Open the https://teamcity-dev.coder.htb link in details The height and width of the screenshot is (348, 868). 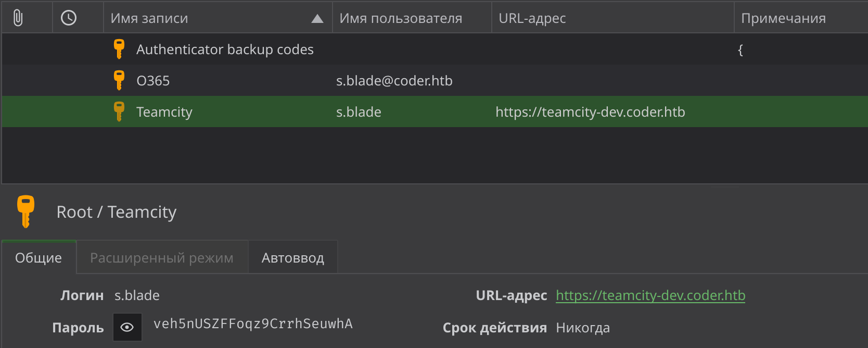[x=650, y=295]
